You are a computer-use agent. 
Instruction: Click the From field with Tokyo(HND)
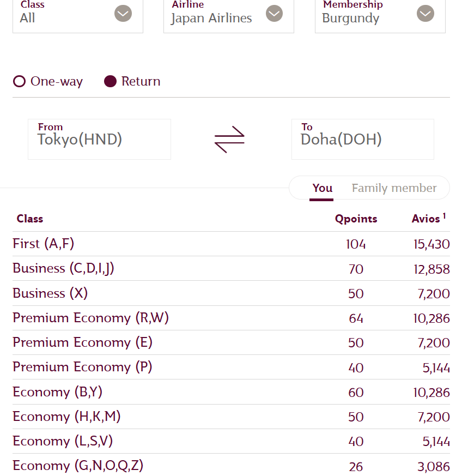(99, 139)
